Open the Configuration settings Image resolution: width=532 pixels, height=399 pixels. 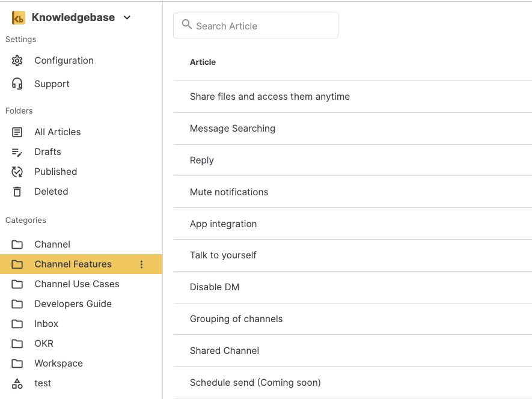(64, 61)
